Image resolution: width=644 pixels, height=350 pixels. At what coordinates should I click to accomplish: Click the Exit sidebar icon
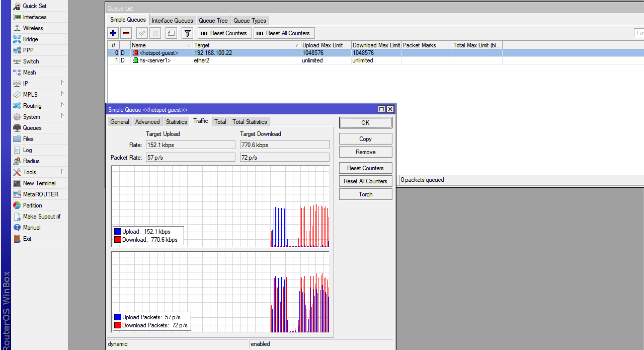tap(17, 239)
